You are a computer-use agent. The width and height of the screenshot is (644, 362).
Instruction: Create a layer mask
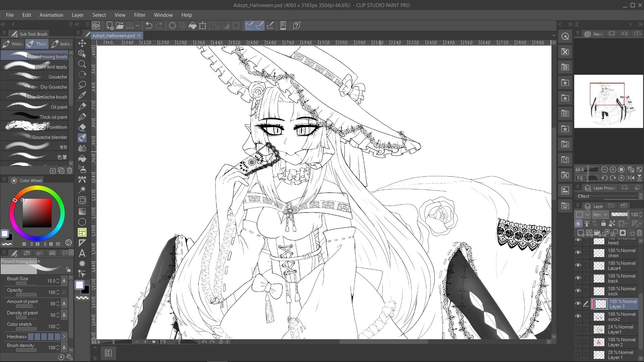pos(623,233)
